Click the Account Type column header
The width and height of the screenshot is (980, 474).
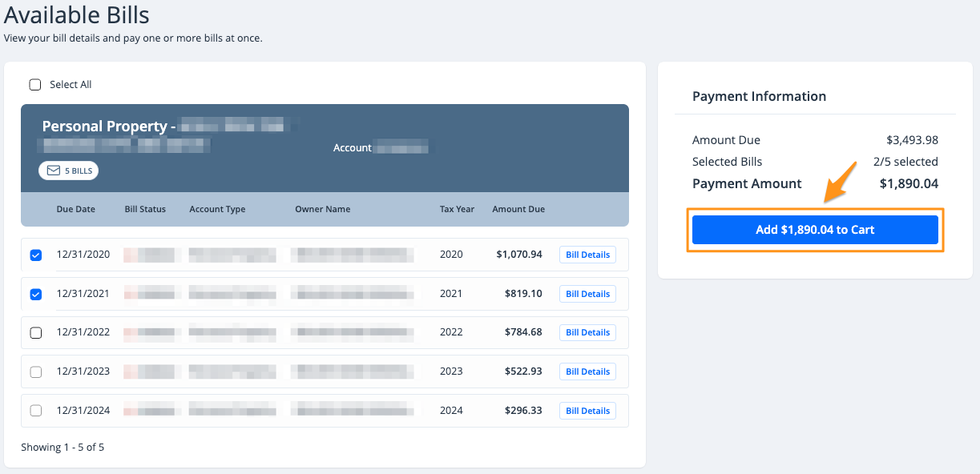[x=217, y=209]
